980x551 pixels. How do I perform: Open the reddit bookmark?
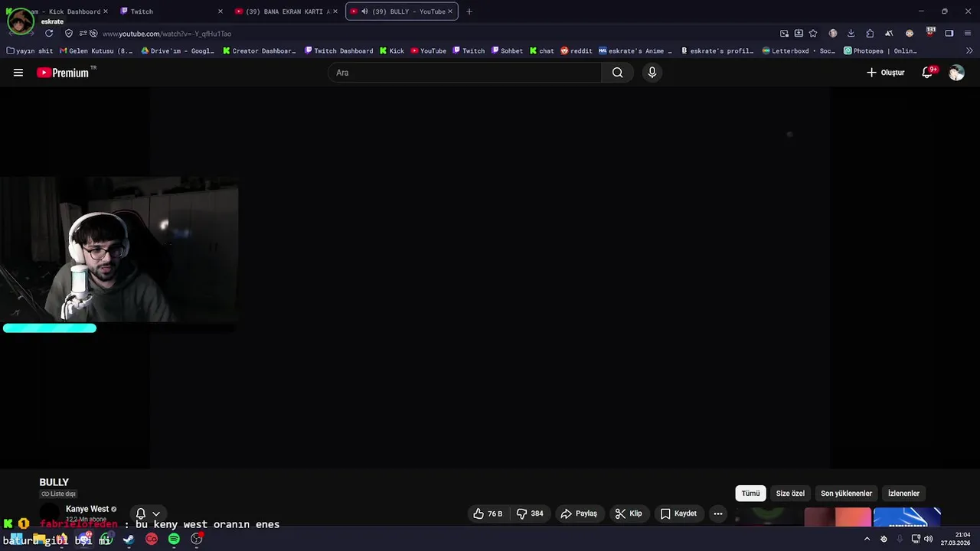click(x=577, y=51)
